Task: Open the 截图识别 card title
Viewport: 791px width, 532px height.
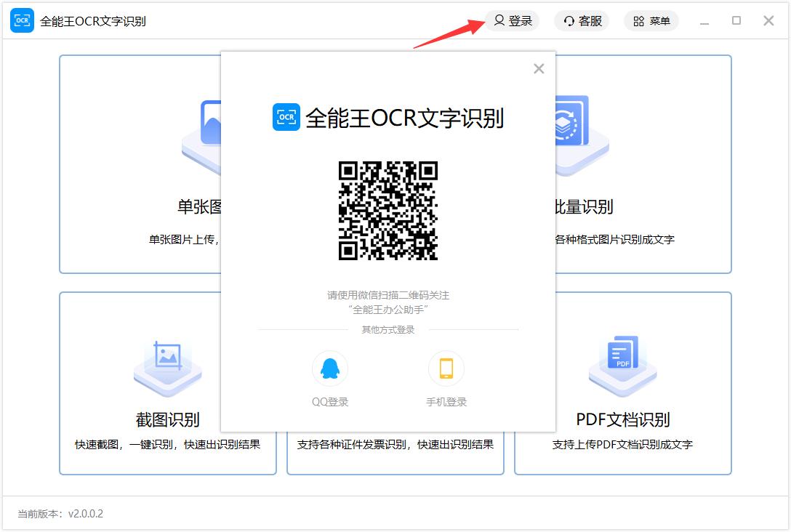Action: point(168,420)
